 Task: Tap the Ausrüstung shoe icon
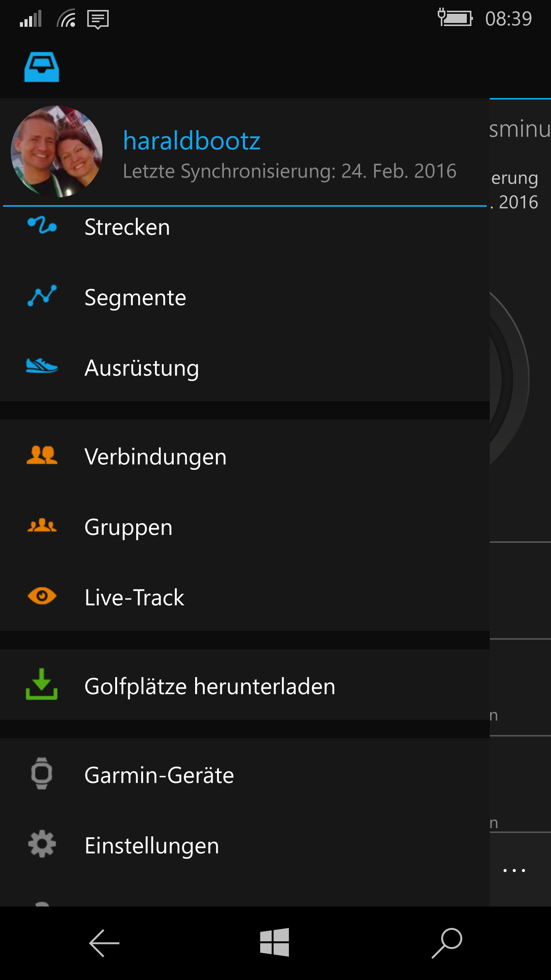point(42,366)
